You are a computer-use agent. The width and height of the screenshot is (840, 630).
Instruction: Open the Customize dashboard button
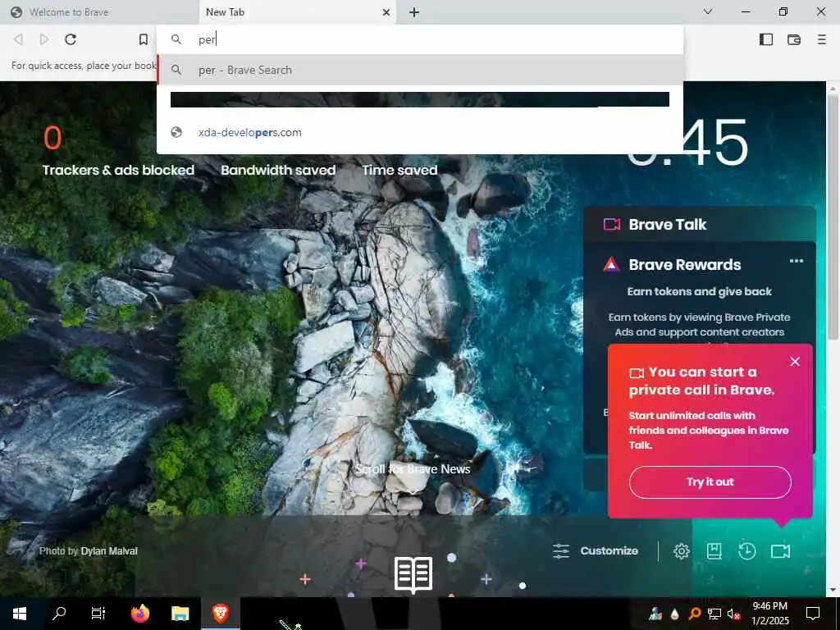(x=596, y=550)
